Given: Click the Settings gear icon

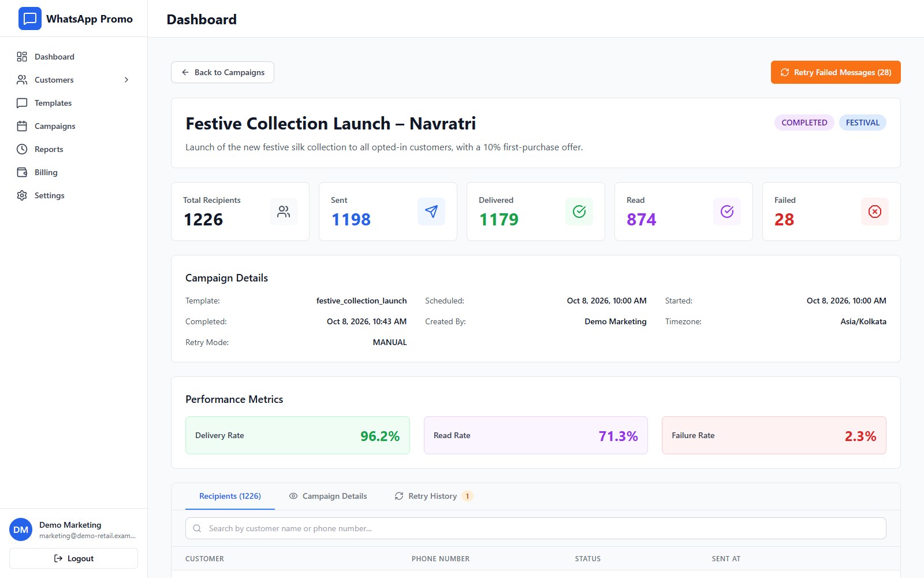Looking at the screenshot, I should click(x=22, y=195).
